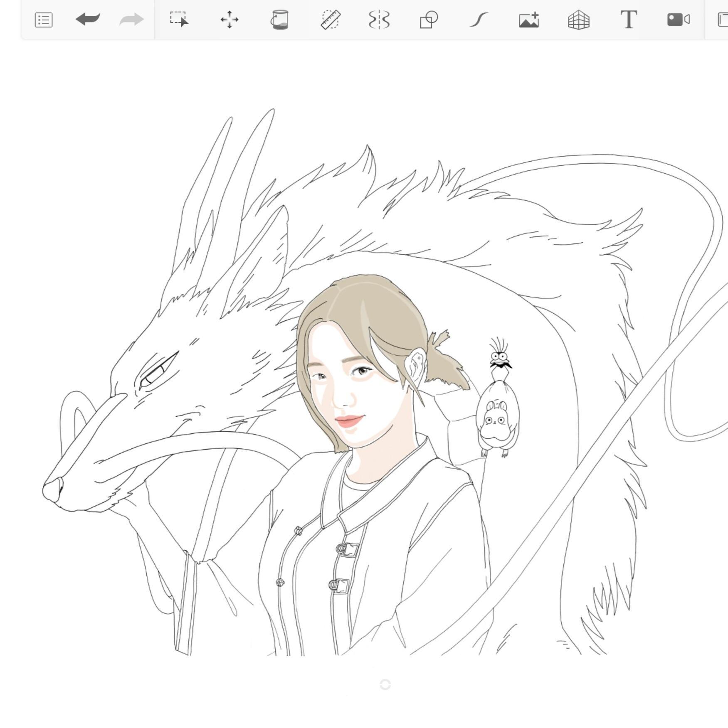Image resolution: width=728 pixels, height=728 pixels.
Task: Activate the Transform move tool
Action: pos(230,20)
